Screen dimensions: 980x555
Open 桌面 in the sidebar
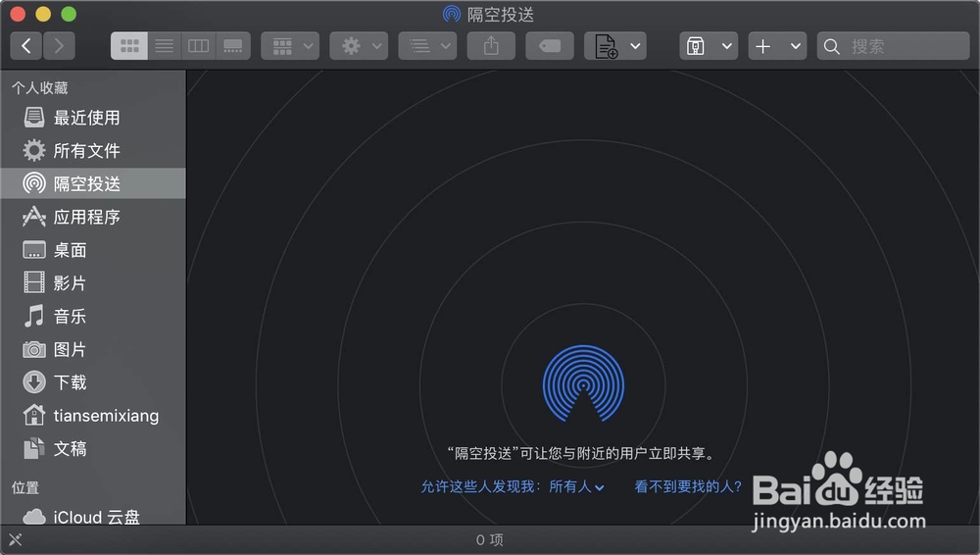point(93,250)
